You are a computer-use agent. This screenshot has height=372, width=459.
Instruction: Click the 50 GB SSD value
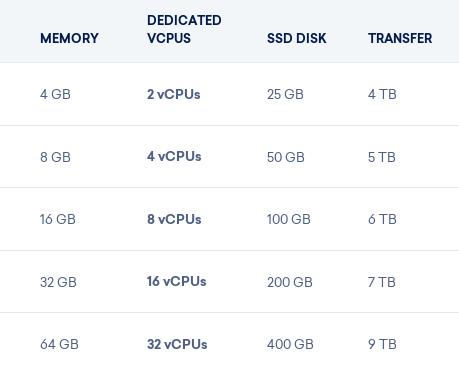(x=286, y=157)
